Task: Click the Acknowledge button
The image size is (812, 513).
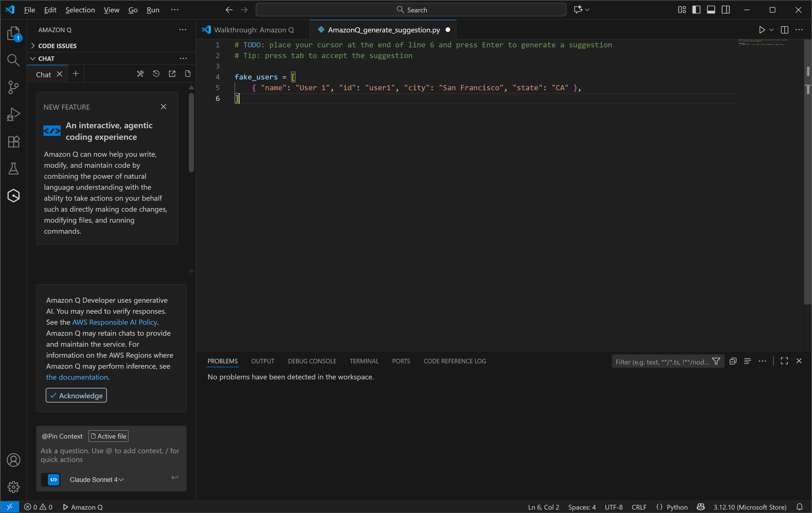Action: pos(76,395)
